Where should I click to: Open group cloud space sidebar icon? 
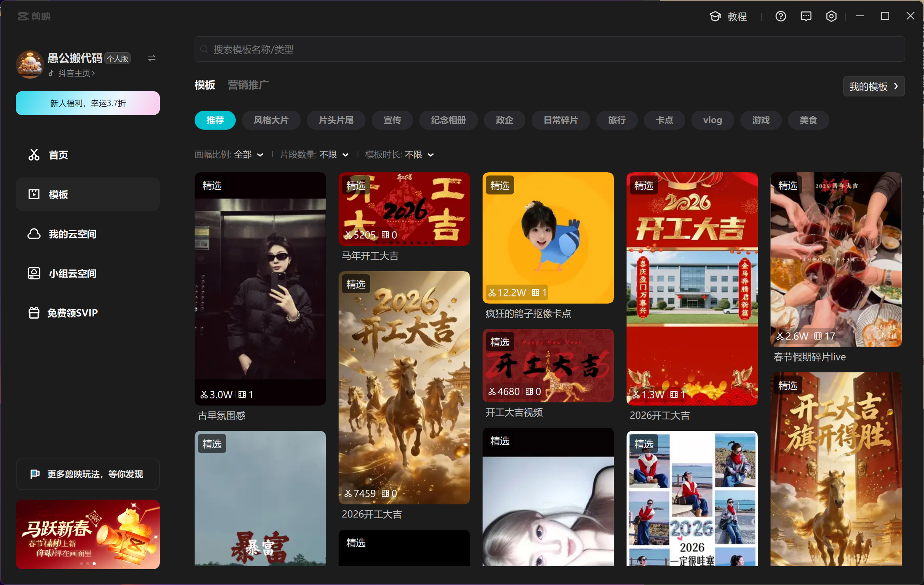[34, 273]
